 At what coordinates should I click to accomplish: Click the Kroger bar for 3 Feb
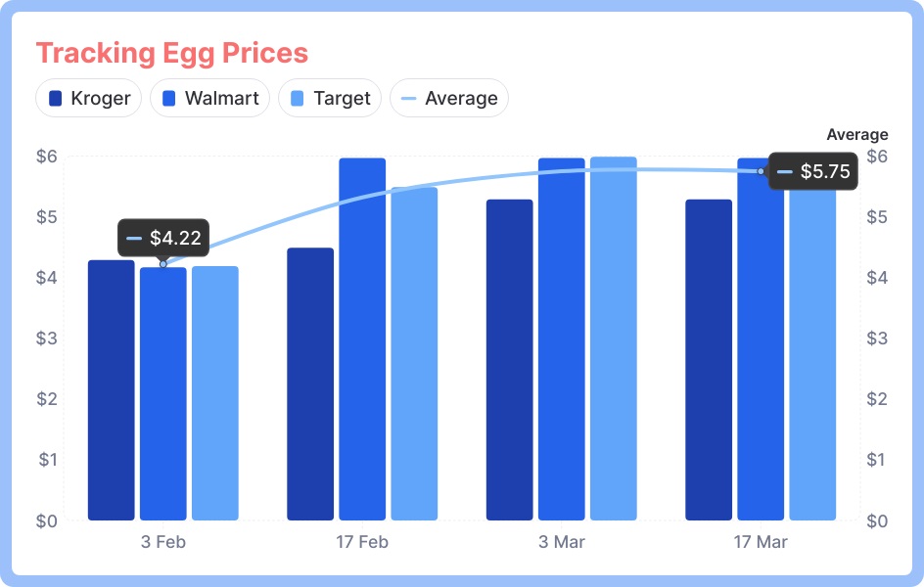click(111, 389)
